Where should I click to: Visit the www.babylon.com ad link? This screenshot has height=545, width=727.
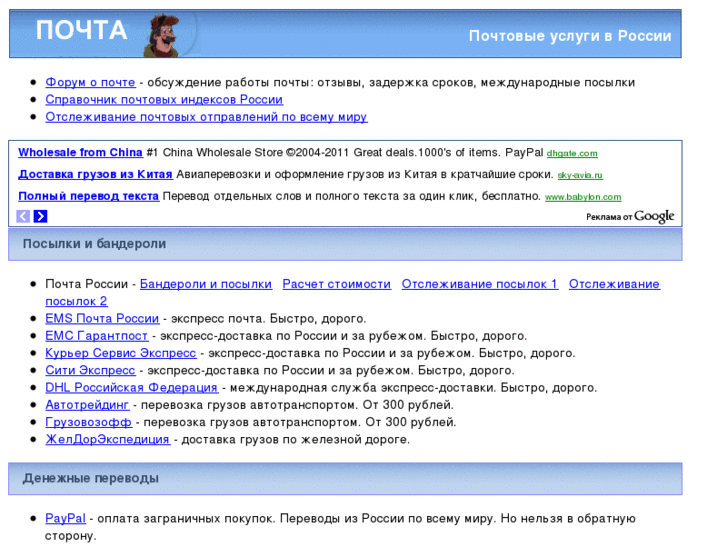click(x=583, y=197)
